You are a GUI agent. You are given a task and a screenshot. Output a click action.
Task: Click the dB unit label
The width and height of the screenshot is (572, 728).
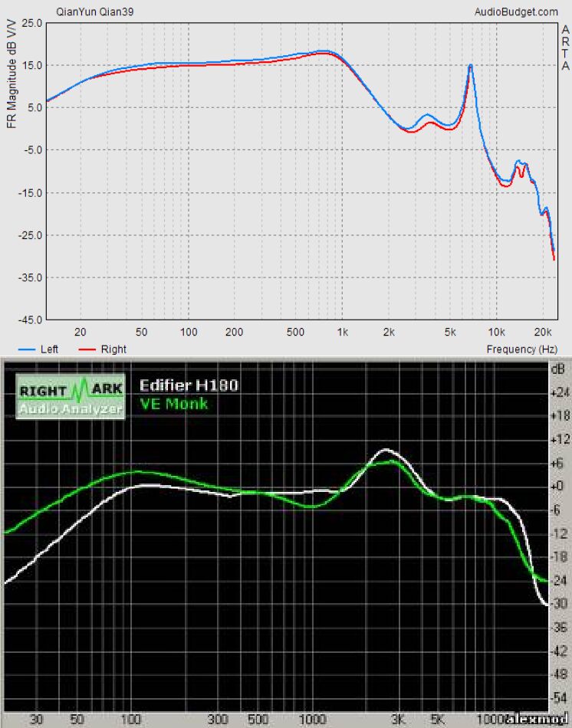558,370
